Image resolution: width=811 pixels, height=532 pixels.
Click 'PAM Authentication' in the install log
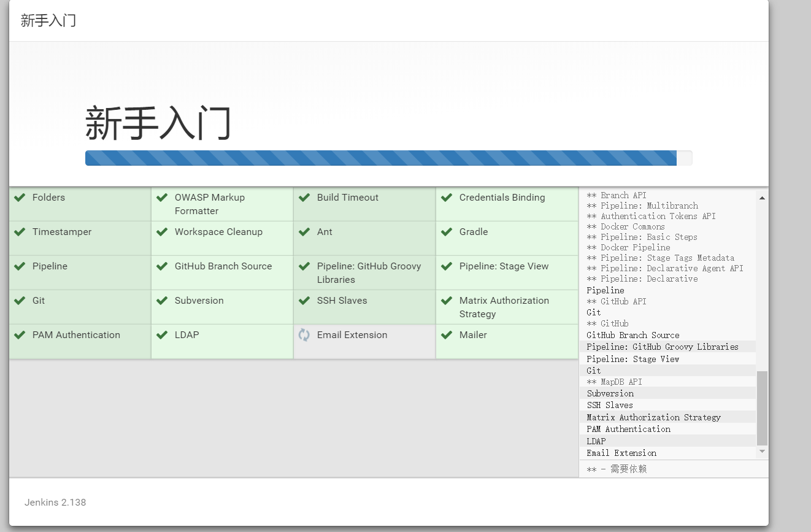629,429
